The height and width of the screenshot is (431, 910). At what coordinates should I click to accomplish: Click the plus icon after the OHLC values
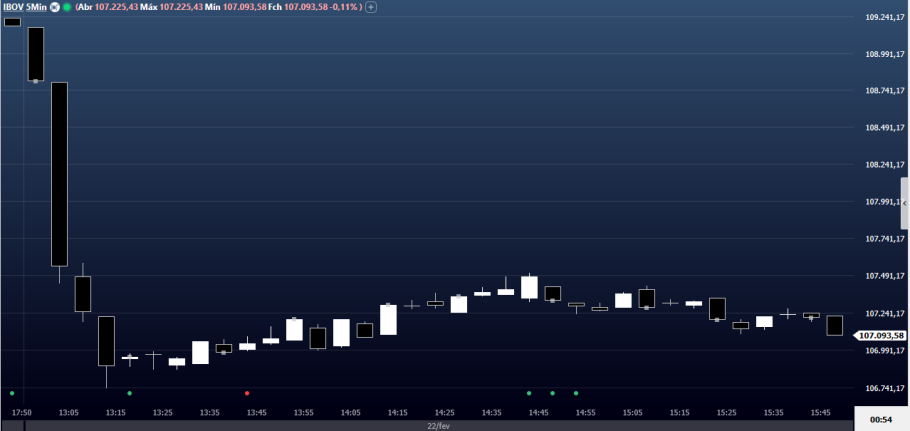click(x=370, y=7)
